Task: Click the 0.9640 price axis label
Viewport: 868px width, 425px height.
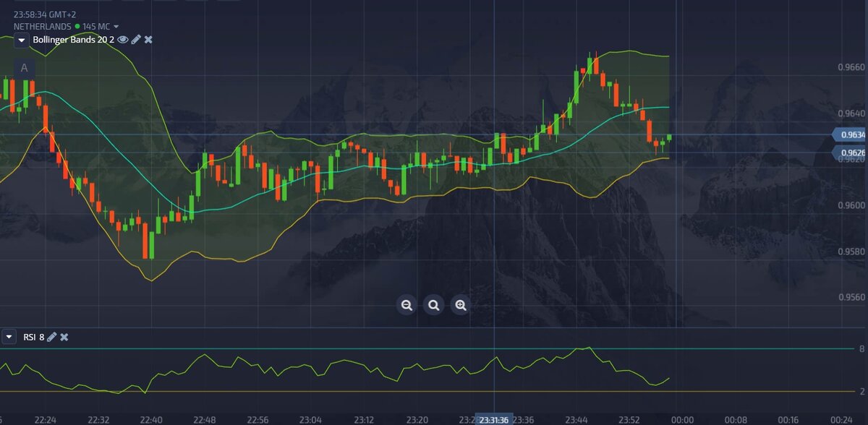Action: (x=851, y=113)
